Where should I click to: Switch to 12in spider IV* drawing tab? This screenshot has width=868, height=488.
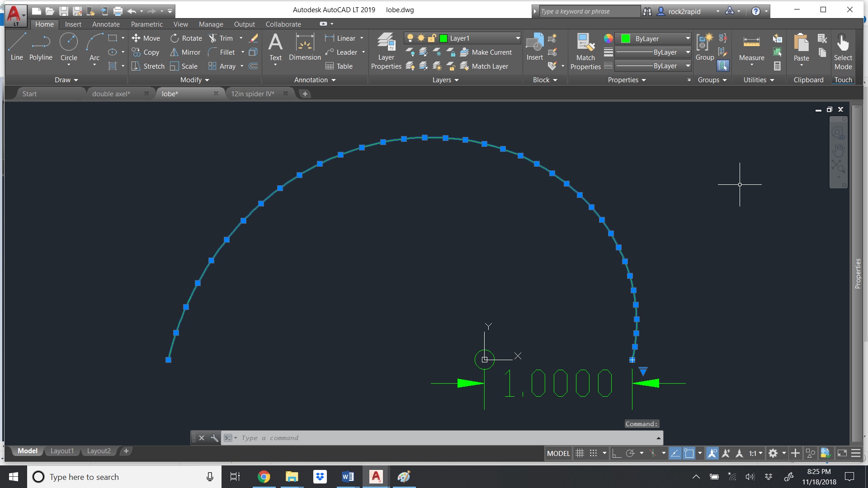coord(253,94)
